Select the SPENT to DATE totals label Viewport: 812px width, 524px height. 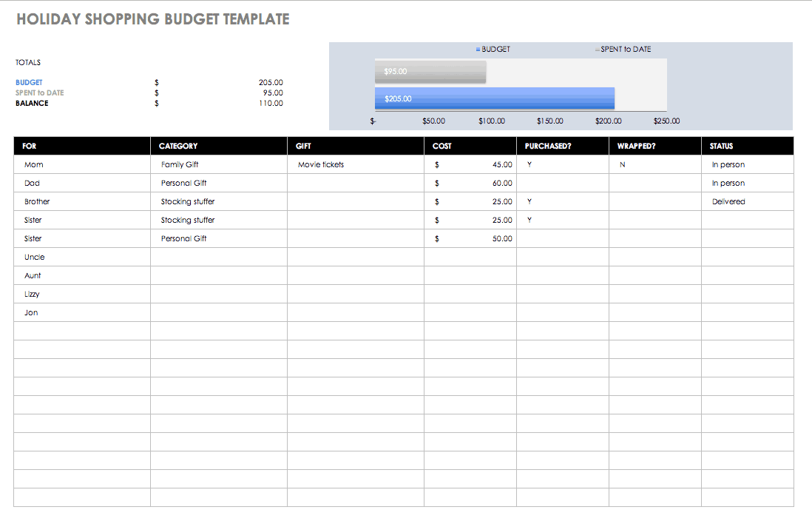click(x=40, y=93)
